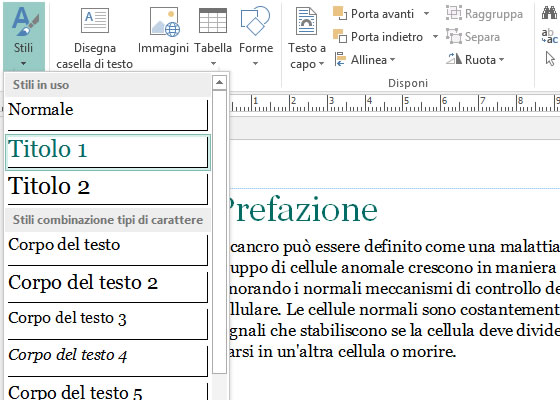This screenshot has width=560, height=400.
Task: Select the arrow pointer selection icon
Action: (550, 59)
